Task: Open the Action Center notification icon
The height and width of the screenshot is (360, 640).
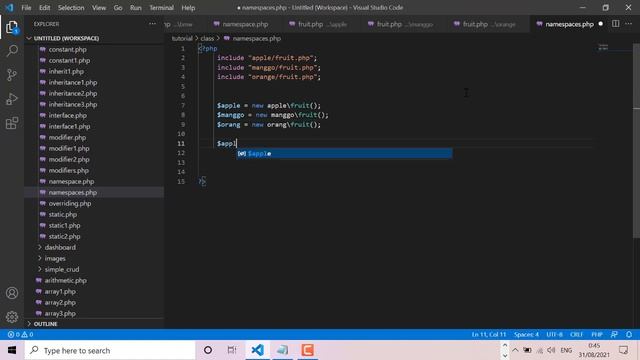Action: [x=623, y=350]
